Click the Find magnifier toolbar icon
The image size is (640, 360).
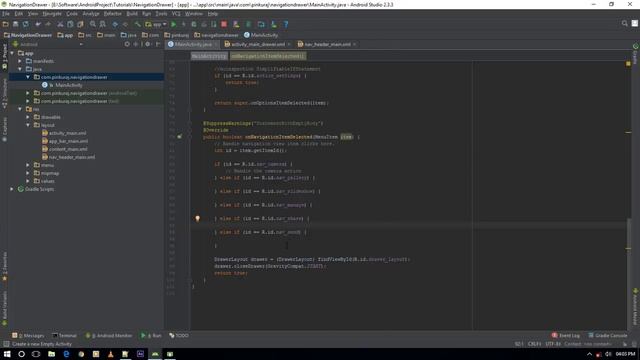93,24
